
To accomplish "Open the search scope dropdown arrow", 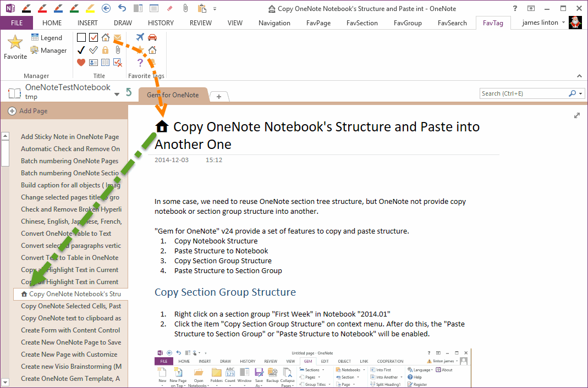I will [x=580, y=93].
